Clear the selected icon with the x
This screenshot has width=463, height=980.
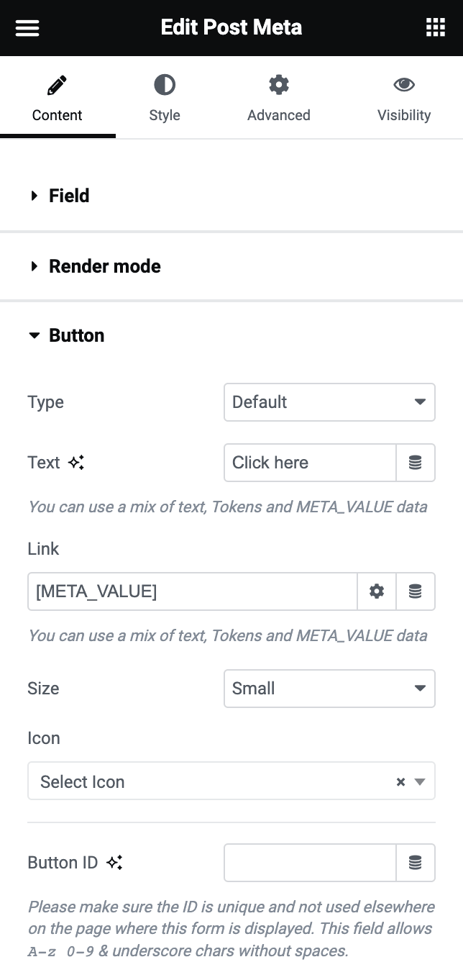pyautogui.click(x=401, y=782)
